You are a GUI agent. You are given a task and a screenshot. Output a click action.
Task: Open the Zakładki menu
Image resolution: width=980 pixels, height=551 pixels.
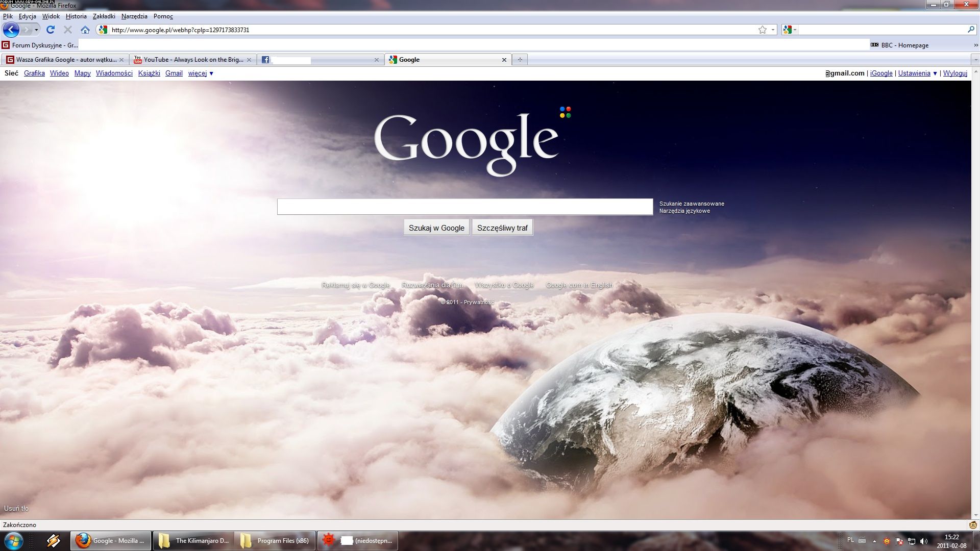[x=104, y=16]
